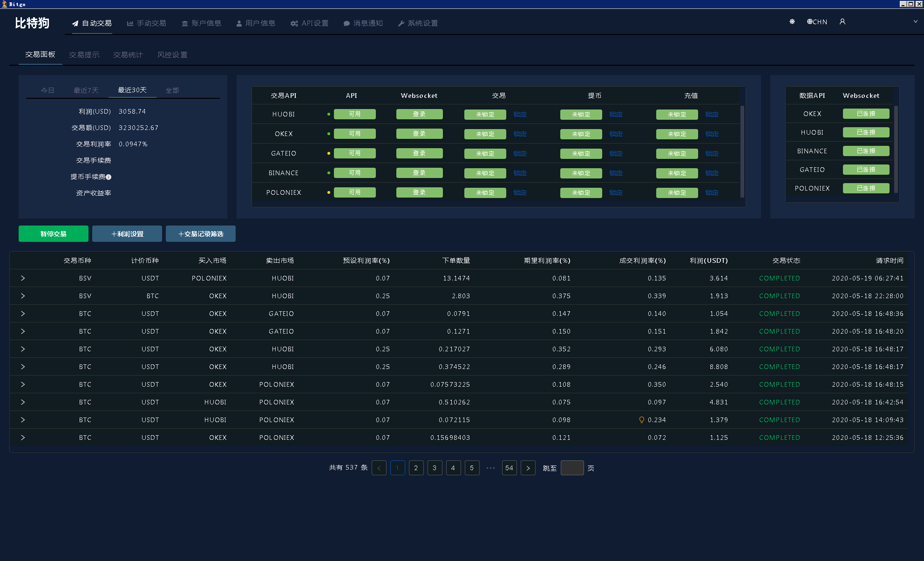Click the info icon beside 提币手续费
The width and height of the screenshot is (924, 561).
pos(109,177)
